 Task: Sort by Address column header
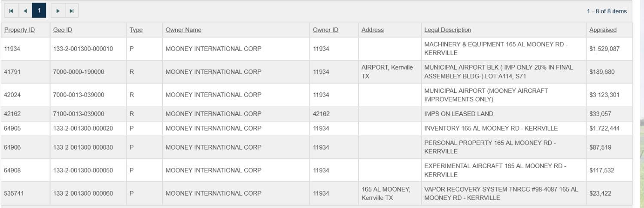point(372,30)
